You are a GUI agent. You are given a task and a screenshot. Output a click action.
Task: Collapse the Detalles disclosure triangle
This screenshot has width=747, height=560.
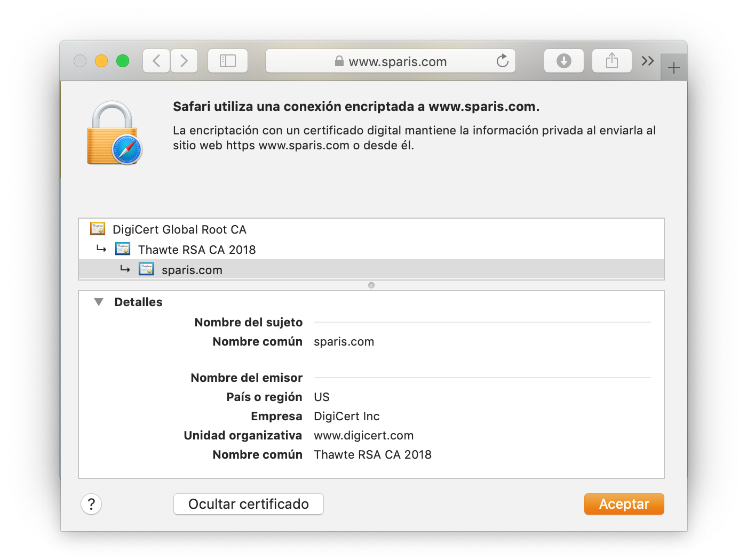click(x=99, y=302)
